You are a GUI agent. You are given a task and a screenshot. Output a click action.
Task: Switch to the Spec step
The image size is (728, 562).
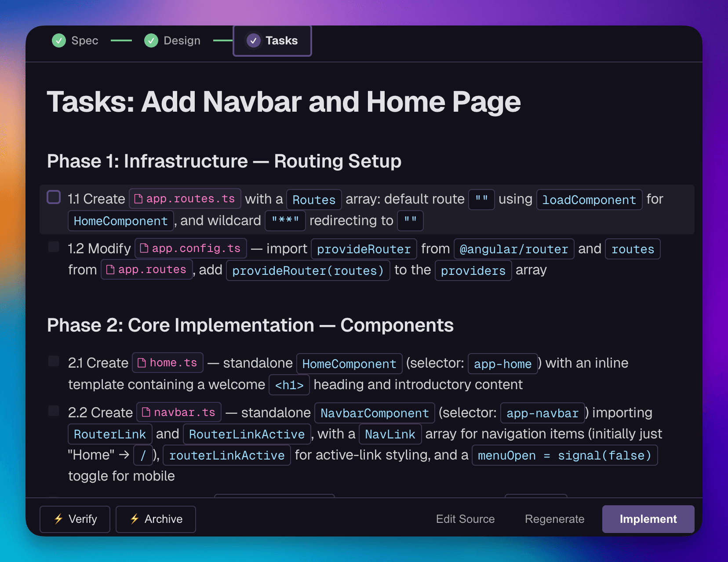(85, 40)
